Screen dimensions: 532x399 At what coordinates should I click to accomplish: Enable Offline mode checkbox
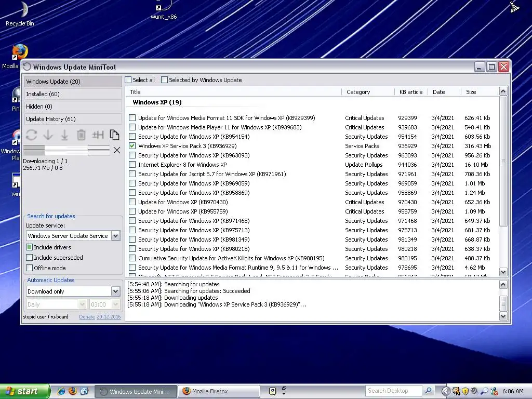click(30, 268)
